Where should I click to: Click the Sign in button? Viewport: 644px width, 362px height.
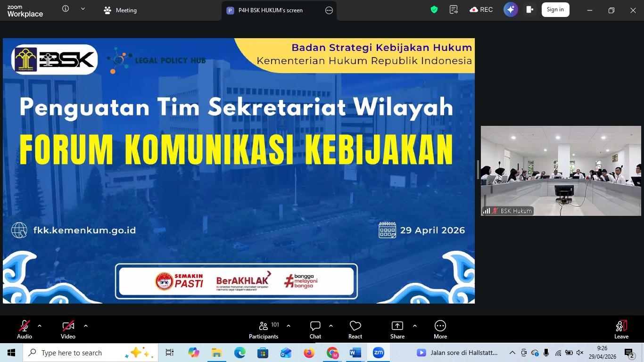555,10
